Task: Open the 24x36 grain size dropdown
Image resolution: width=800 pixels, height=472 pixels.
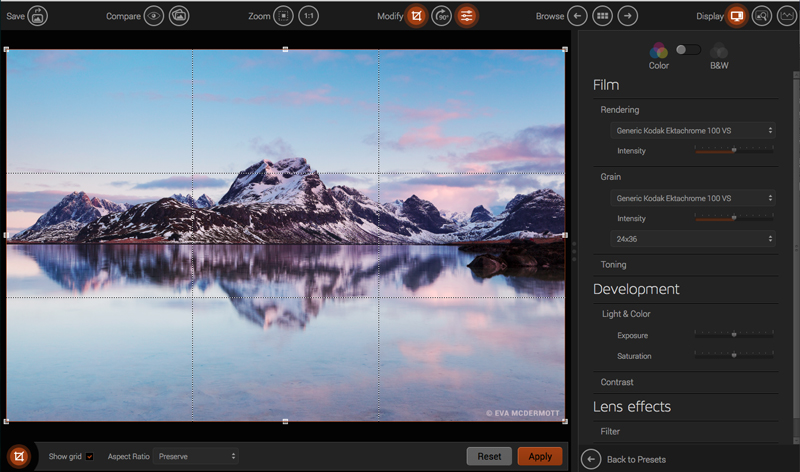Action: [x=692, y=239]
